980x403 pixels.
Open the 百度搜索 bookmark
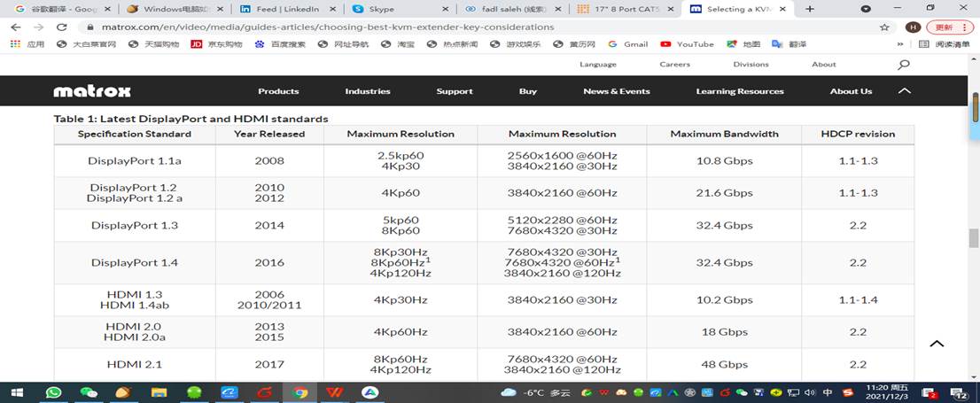[x=280, y=44]
